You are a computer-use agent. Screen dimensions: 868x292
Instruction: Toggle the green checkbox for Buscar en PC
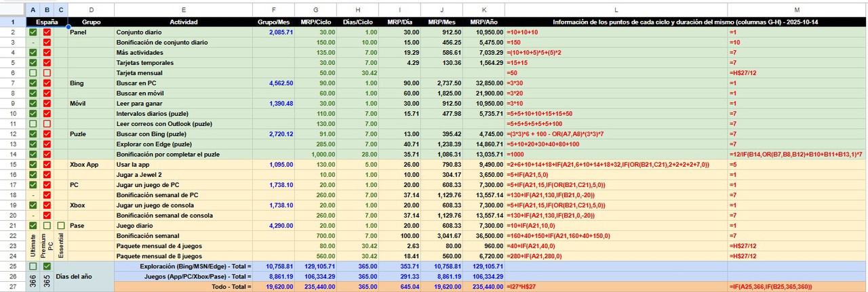pos(33,83)
